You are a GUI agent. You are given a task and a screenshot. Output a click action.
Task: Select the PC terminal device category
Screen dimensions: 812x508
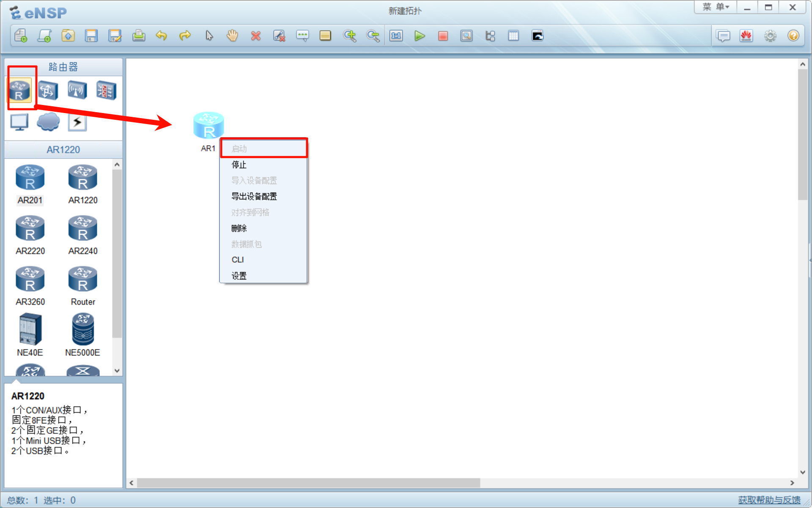(x=19, y=122)
